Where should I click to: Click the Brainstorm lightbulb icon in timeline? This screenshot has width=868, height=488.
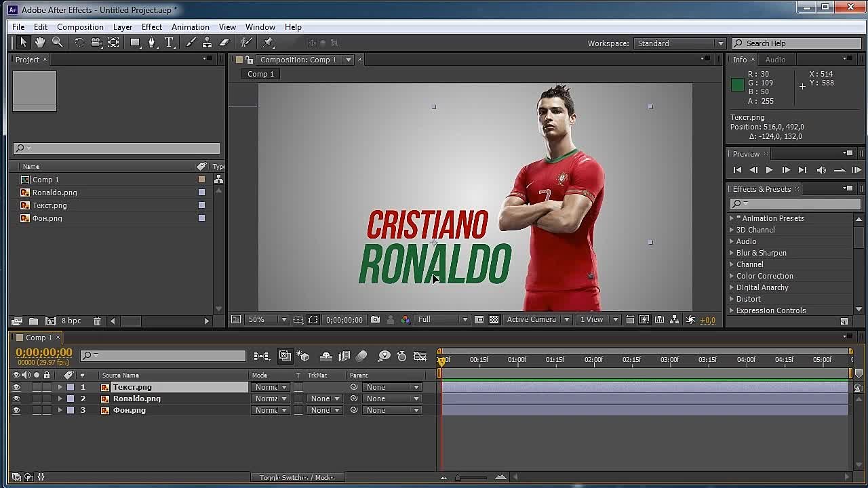tap(384, 356)
